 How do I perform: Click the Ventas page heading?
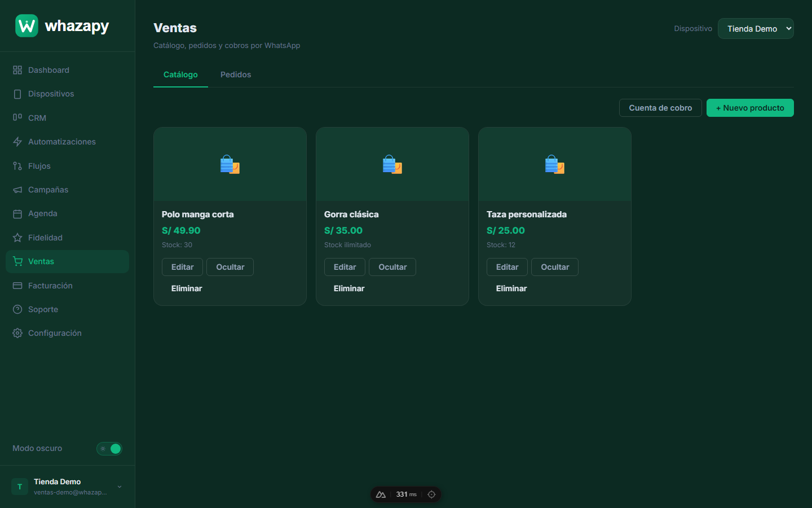(175, 28)
